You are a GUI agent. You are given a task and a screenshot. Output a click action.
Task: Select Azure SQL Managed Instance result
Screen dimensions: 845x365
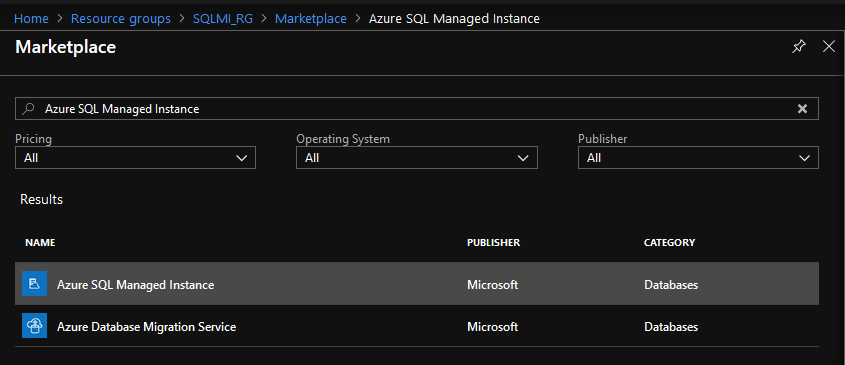click(417, 284)
